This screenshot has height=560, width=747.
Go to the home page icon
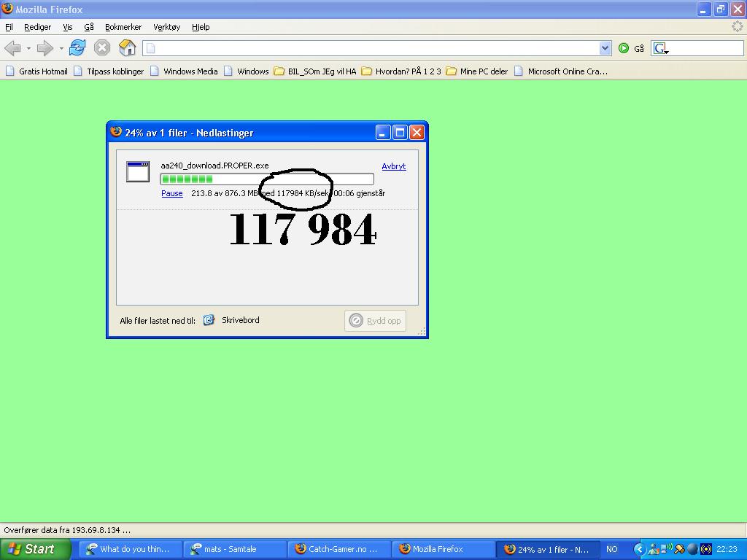click(127, 48)
